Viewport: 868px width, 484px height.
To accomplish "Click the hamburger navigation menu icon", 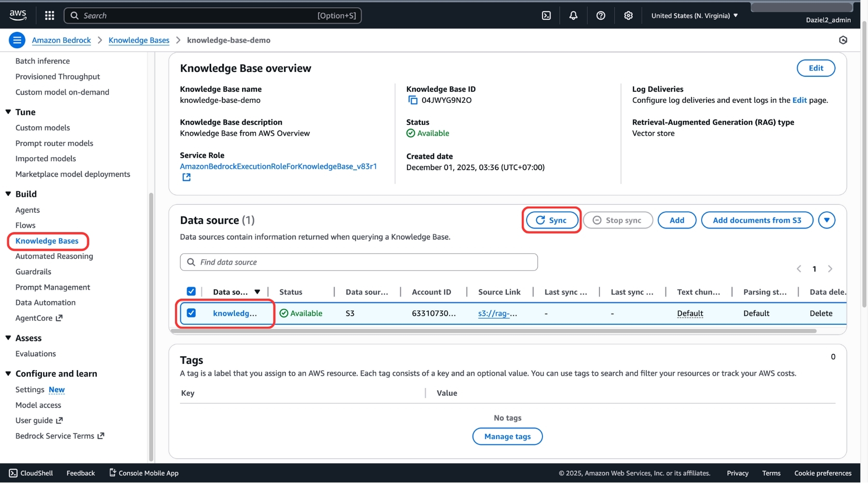I will (17, 40).
